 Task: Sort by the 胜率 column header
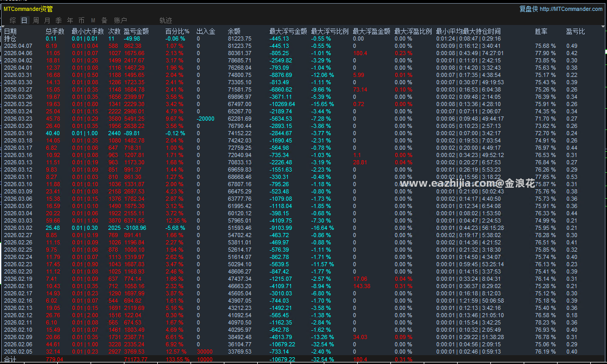point(541,31)
